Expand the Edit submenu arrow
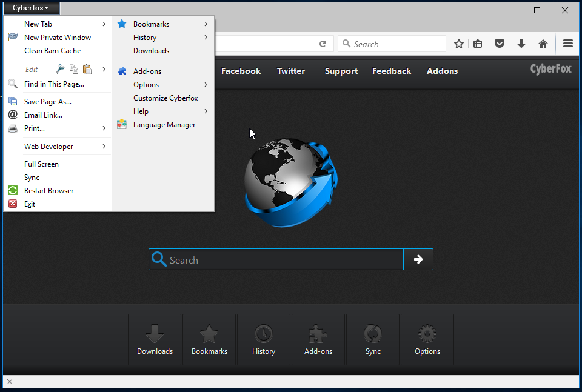582x392 pixels. pos(104,69)
